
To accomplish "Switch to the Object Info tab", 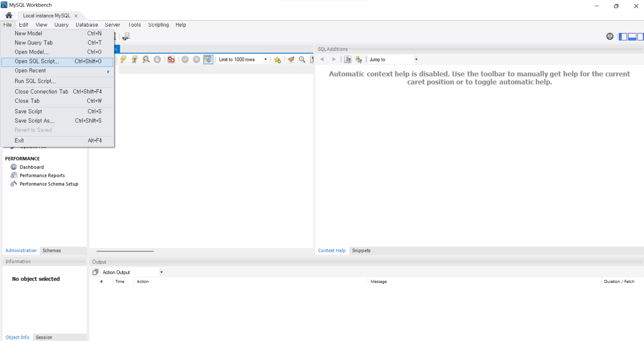I will pyautogui.click(x=17, y=337).
